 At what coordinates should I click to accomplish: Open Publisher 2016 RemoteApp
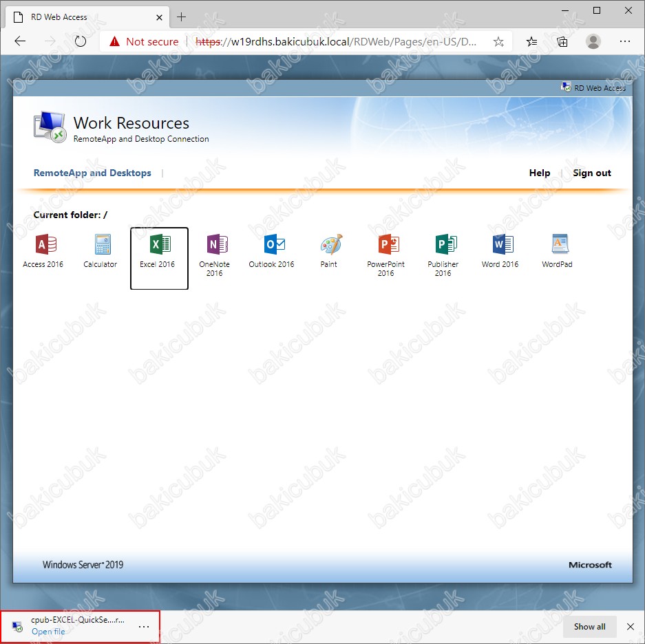[443, 255]
